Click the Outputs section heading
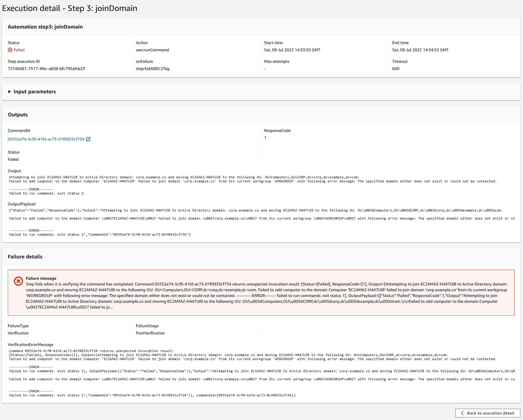 [18, 115]
